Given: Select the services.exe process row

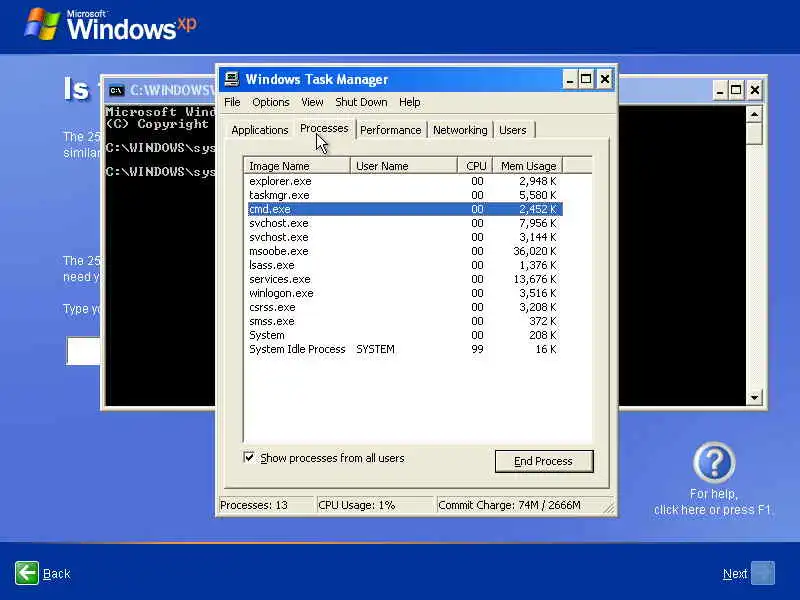Looking at the screenshot, I should [x=405, y=279].
